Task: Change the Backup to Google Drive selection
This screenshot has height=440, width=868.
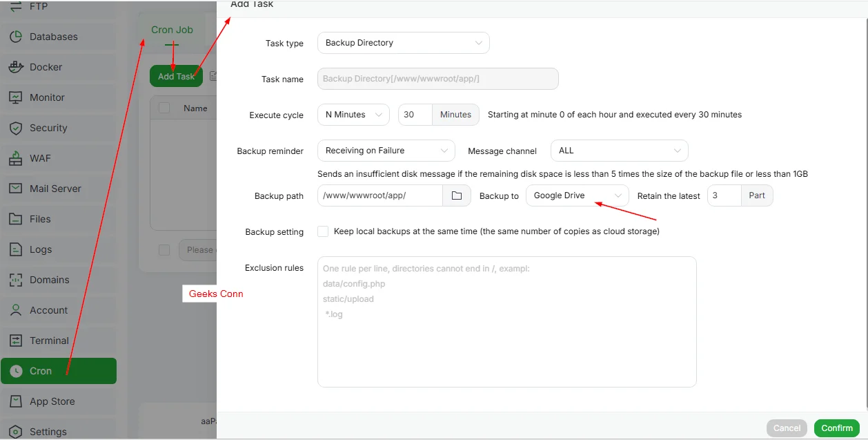Action: [x=576, y=195]
